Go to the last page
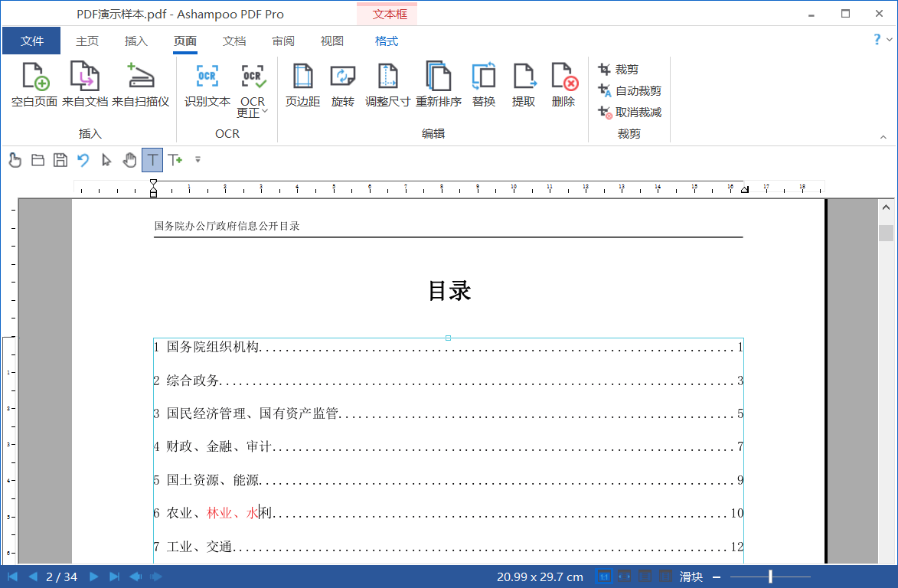Image resolution: width=898 pixels, height=588 pixels. tap(115, 577)
